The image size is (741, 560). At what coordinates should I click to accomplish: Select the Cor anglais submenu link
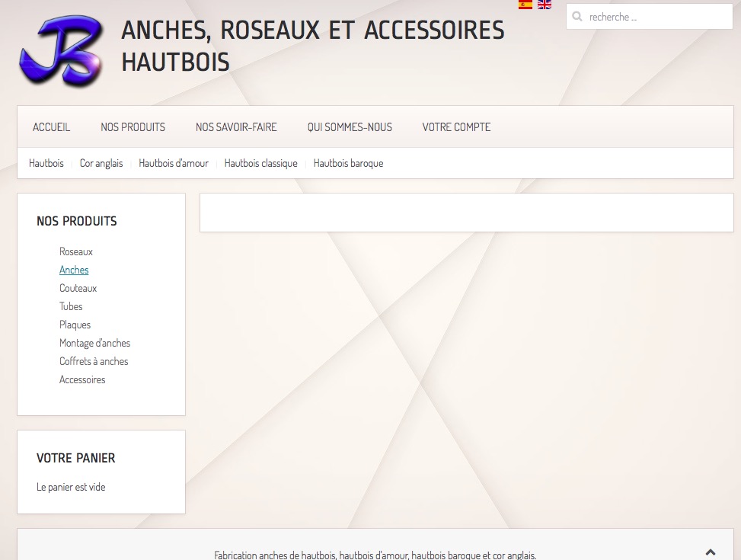click(101, 163)
